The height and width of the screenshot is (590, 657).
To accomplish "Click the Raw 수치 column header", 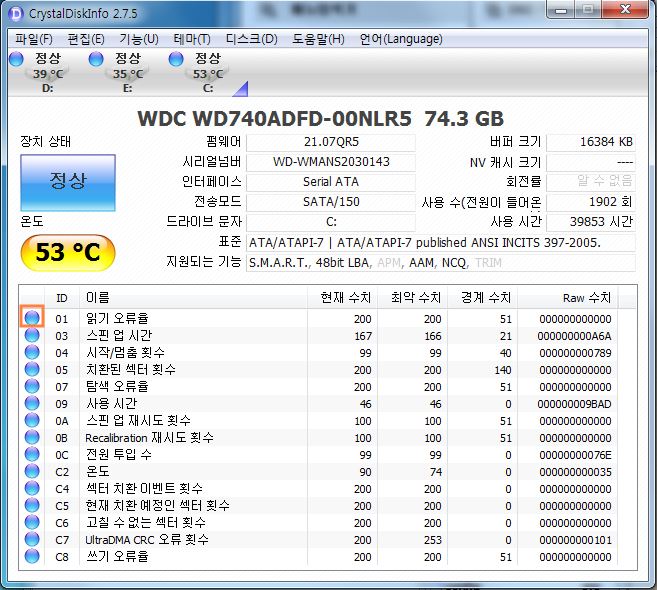I will tap(568, 298).
